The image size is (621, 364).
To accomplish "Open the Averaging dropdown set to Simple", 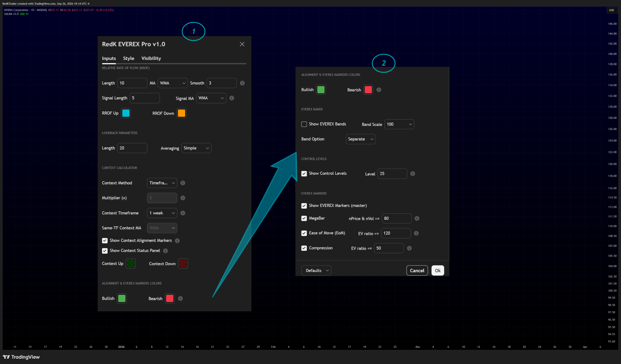I will click(x=196, y=148).
